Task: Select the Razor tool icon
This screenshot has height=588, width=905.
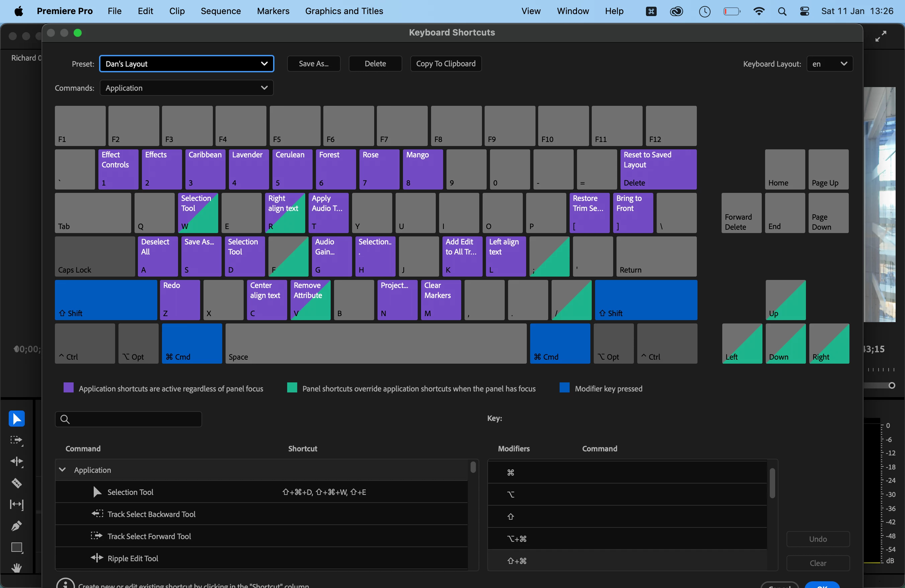Action: coord(17,483)
